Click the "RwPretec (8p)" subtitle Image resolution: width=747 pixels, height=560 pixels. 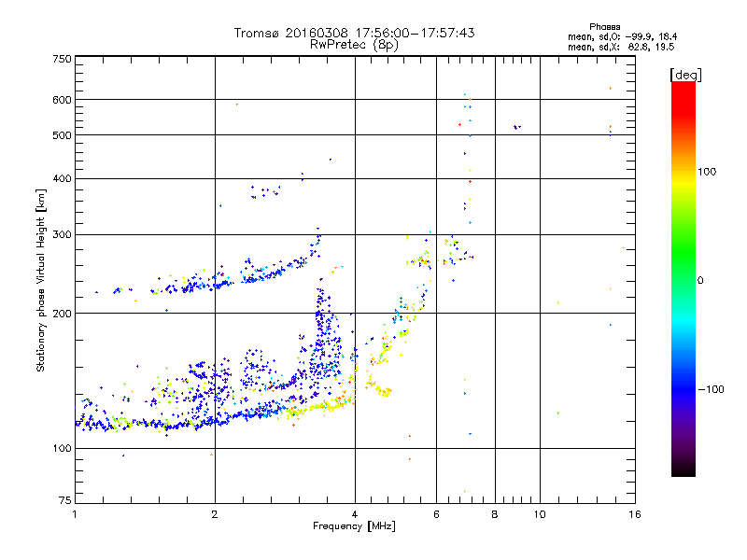(354, 45)
